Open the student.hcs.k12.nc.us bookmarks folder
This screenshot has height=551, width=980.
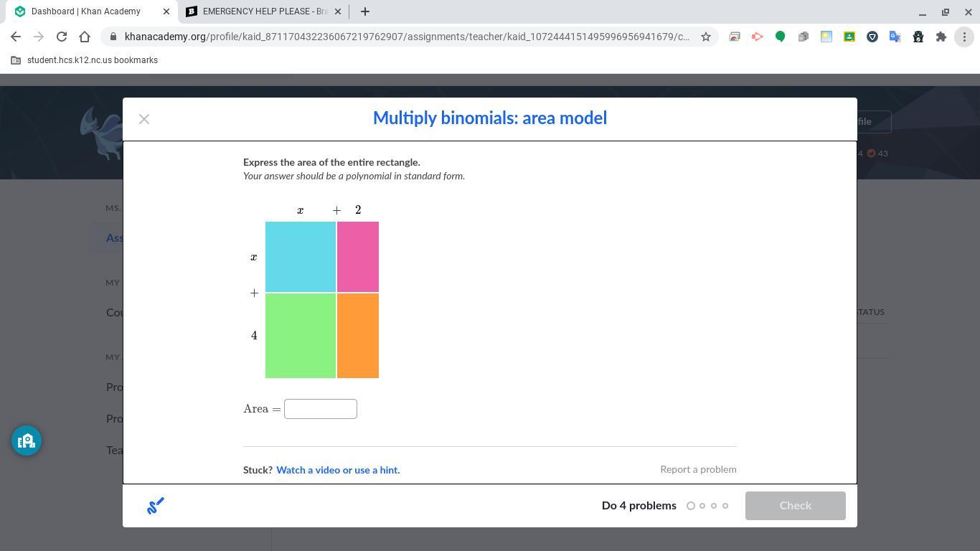pyautogui.click(x=84, y=60)
